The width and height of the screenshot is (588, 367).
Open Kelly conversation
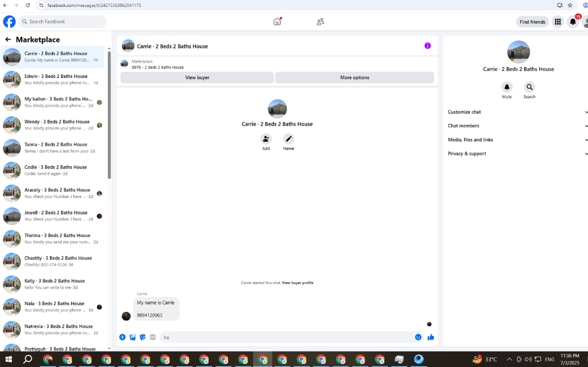click(x=53, y=284)
